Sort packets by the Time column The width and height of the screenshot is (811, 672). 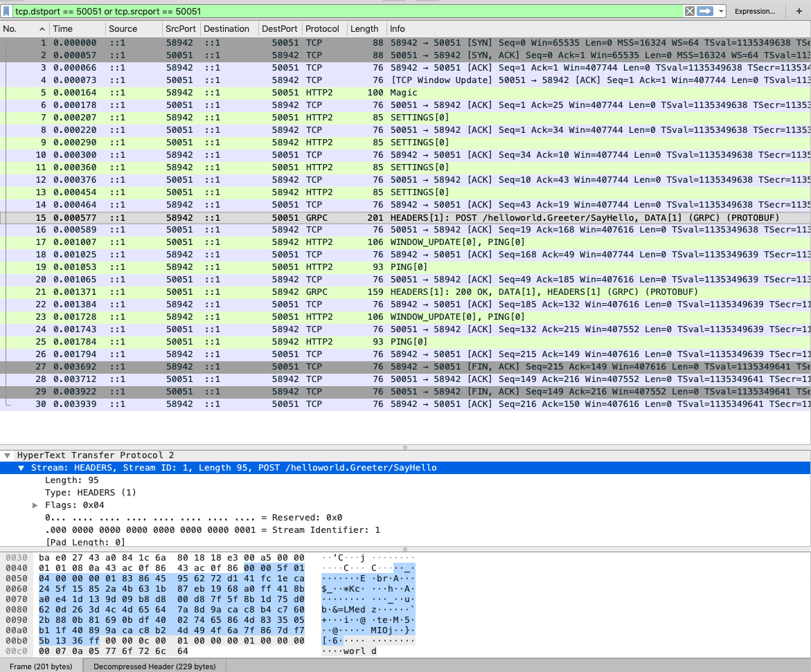coord(62,29)
